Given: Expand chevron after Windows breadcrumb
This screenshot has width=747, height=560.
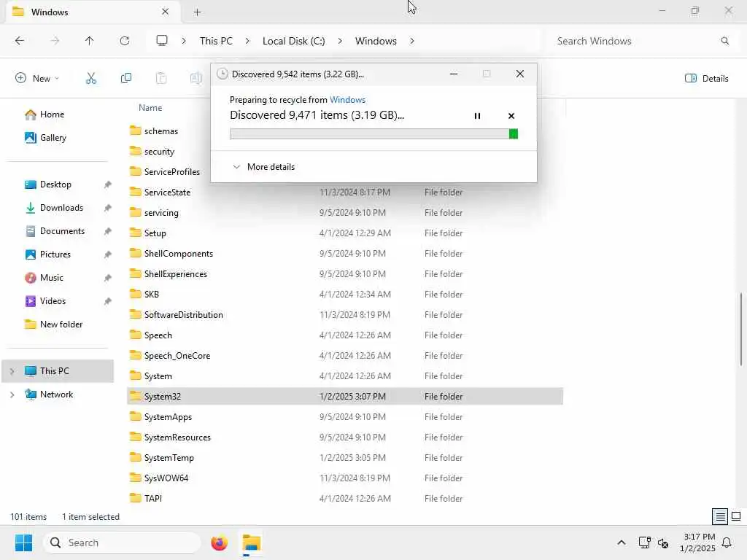Looking at the screenshot, I should (411, 41).
